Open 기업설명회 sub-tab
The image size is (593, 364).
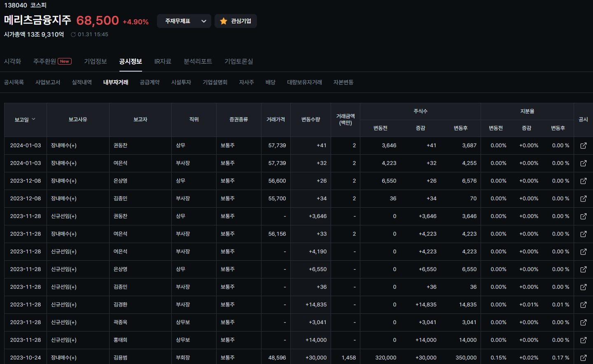(215, 82)
